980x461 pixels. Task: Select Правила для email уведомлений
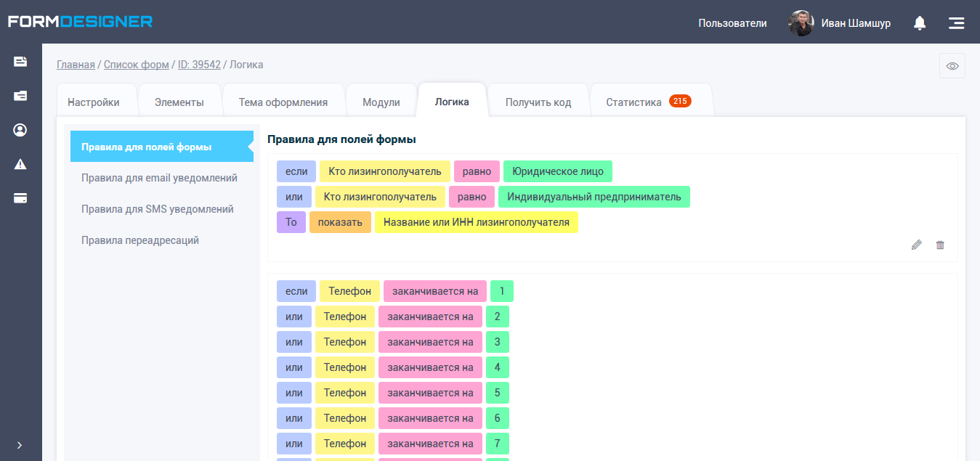coord(159,178)
